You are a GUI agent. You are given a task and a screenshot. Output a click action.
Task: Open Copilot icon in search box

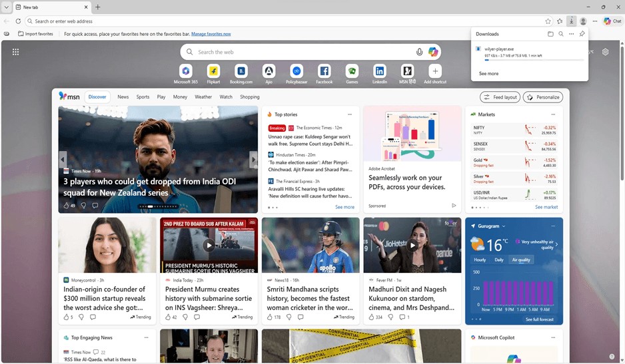[x=433, y=52]
